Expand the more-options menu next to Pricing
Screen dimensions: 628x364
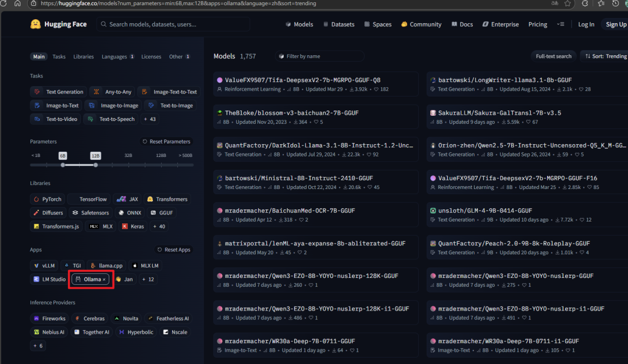pos(561,24)
